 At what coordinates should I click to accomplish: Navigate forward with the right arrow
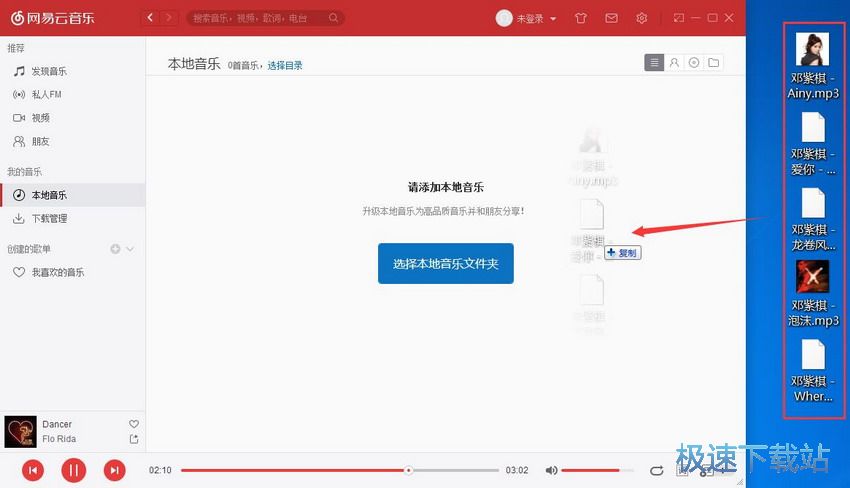point(169,18)
